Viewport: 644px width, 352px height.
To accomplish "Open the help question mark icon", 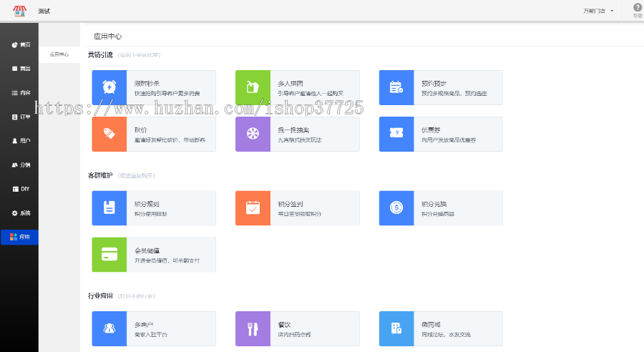I will click(637, 8).
